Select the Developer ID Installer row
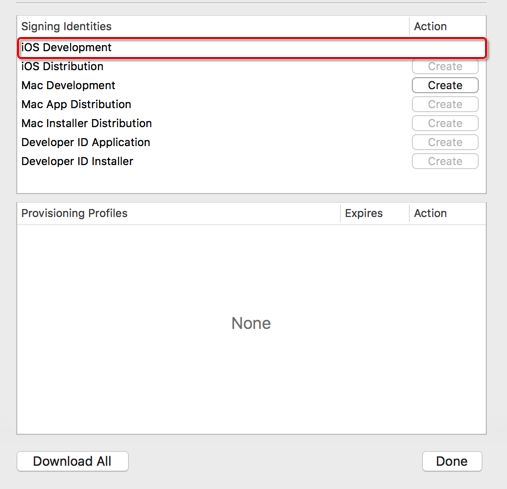The width and height of the screenshot is (507, 489). [252, 161]
